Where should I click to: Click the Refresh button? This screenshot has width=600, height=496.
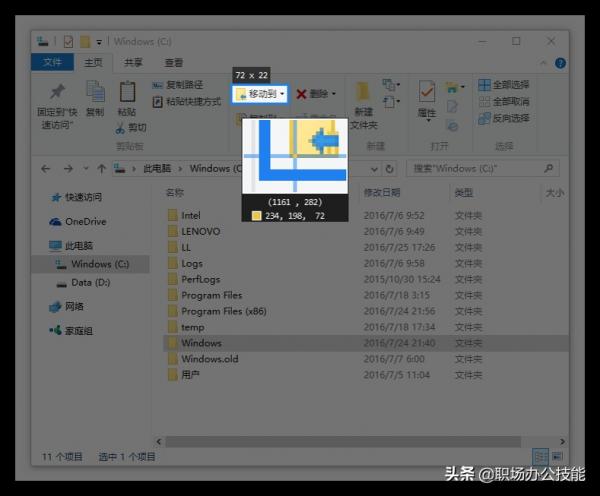click(x=390, y=169)
